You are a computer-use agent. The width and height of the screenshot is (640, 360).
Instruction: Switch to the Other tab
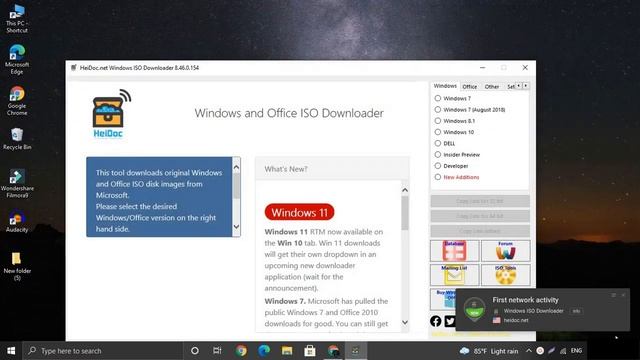click(492, 87)
